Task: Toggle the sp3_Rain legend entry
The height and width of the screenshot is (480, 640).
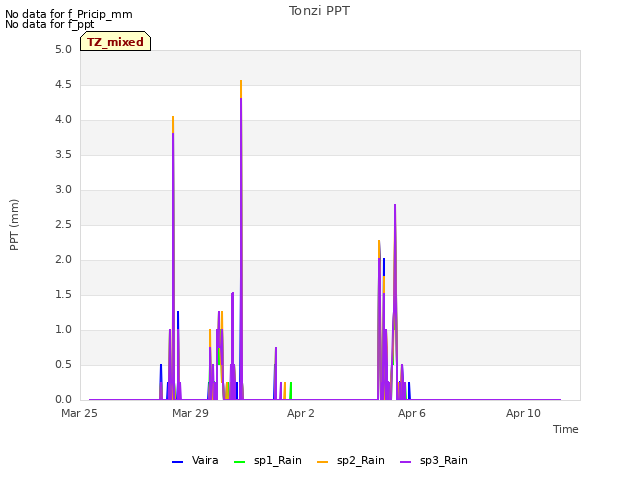Action: coord(433,460)
